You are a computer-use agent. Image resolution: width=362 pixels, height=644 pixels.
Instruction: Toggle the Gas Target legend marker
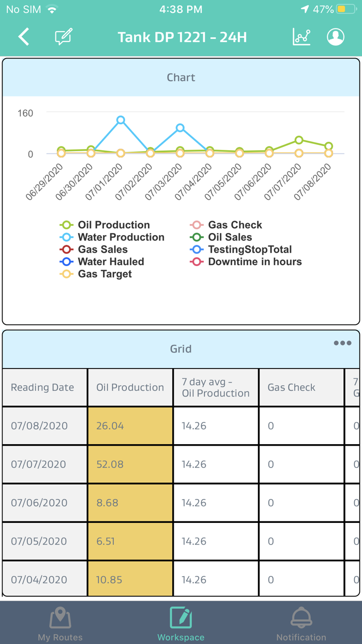(67, 274)
